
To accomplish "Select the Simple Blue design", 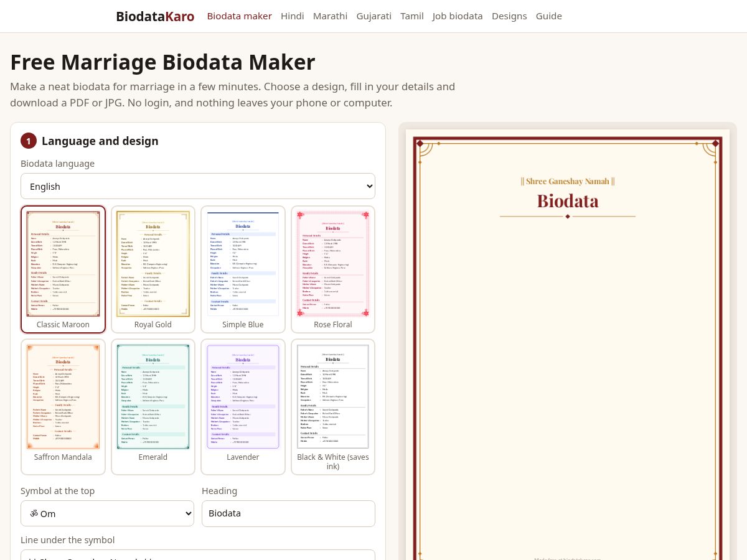I will coord(243,269).
